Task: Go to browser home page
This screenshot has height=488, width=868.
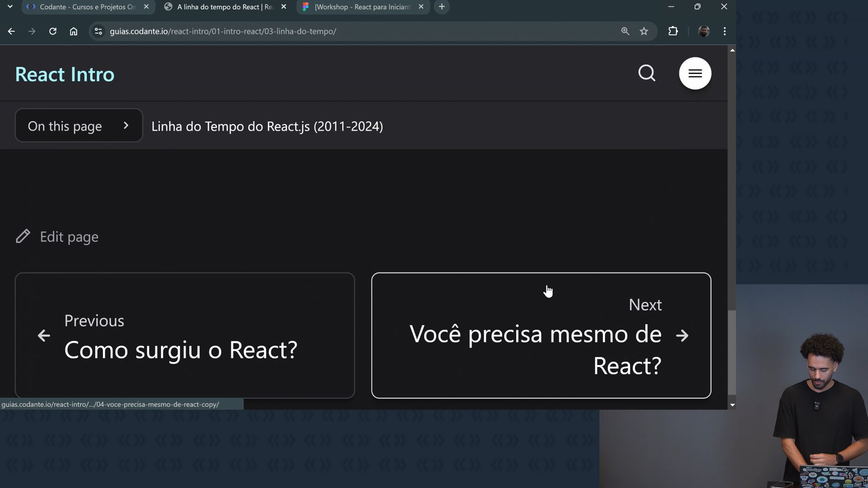Action: point(74,31)
